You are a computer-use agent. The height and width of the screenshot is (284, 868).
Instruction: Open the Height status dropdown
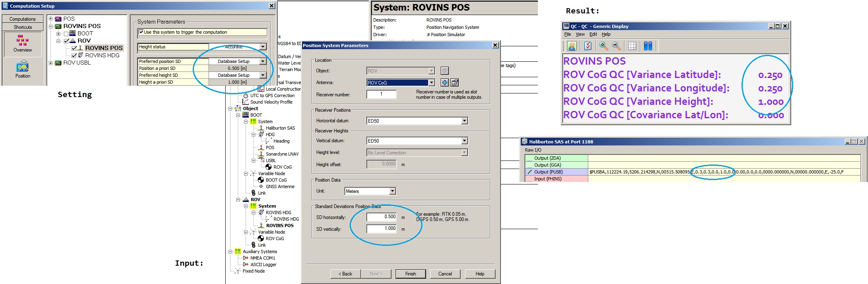point(263,47)
